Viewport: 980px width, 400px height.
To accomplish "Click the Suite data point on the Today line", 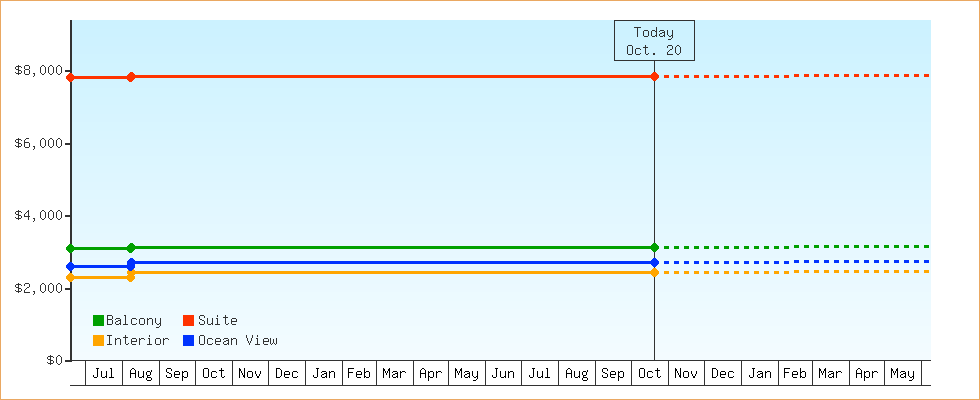I will tap(654, 77).
